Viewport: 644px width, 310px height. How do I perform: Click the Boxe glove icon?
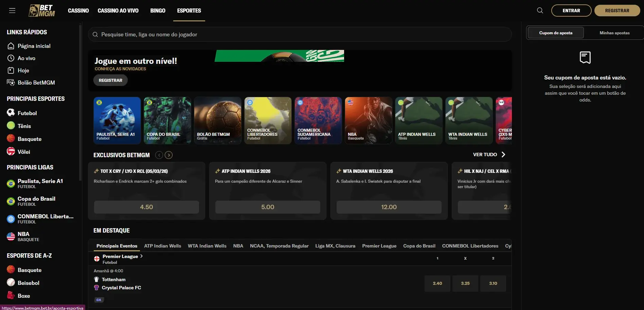pyautogui.click(x=11, y=295)
